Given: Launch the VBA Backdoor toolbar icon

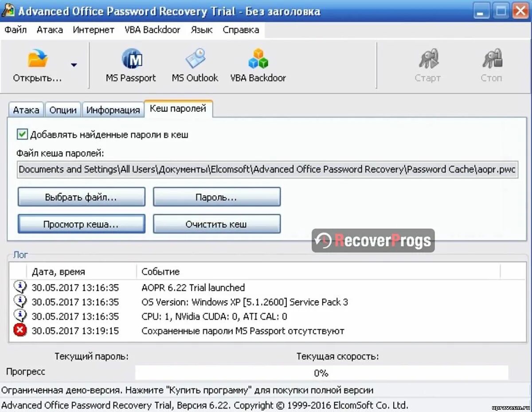Looking at the screenshot, I should point(258,59).
